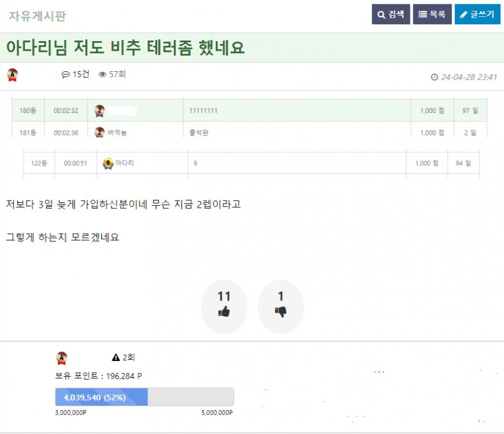This screenshot has height=434, width=504.
Task: Click the level 2 badge in 181등 row
Action: [100, 132]
